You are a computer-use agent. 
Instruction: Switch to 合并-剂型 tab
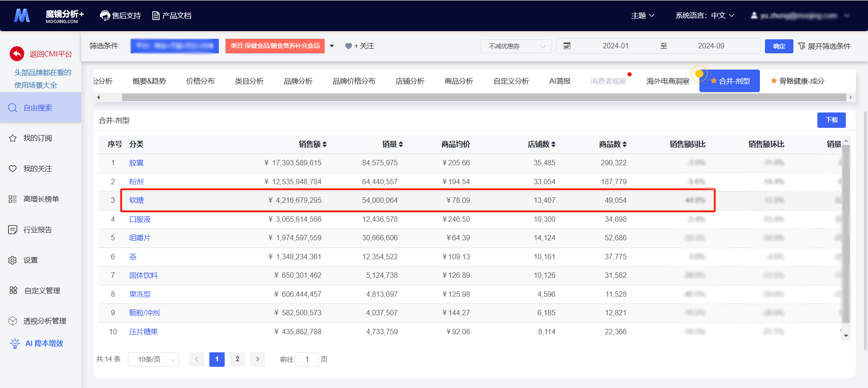coord(729,81)
